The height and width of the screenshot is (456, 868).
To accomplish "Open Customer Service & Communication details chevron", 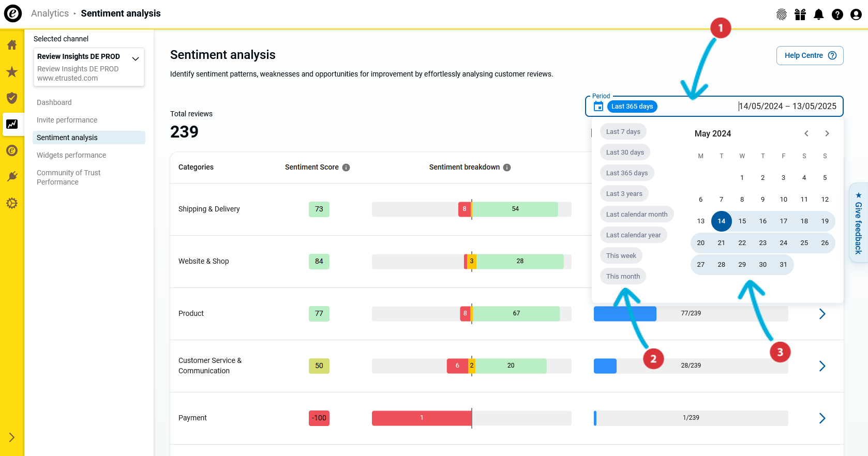I will 822,366.
